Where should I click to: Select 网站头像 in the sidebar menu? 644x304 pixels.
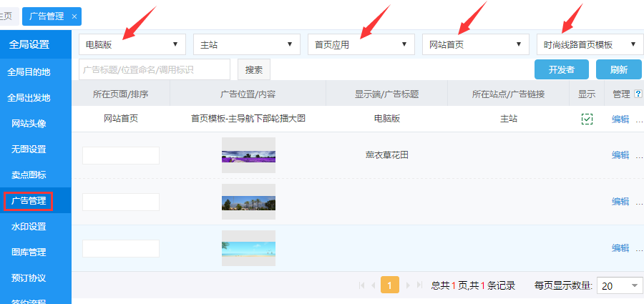pyautogui.click(x=29, y=124)
